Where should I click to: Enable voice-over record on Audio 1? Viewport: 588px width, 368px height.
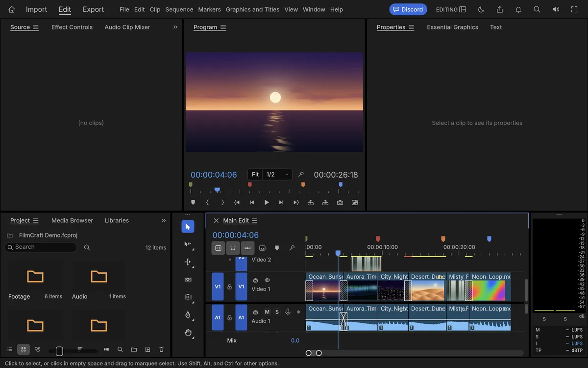[x=288, y=312]
